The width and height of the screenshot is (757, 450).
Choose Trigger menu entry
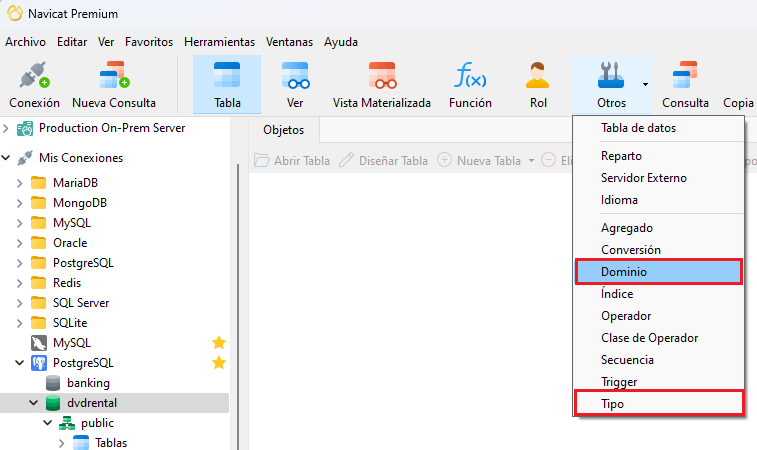pos(659,382)
